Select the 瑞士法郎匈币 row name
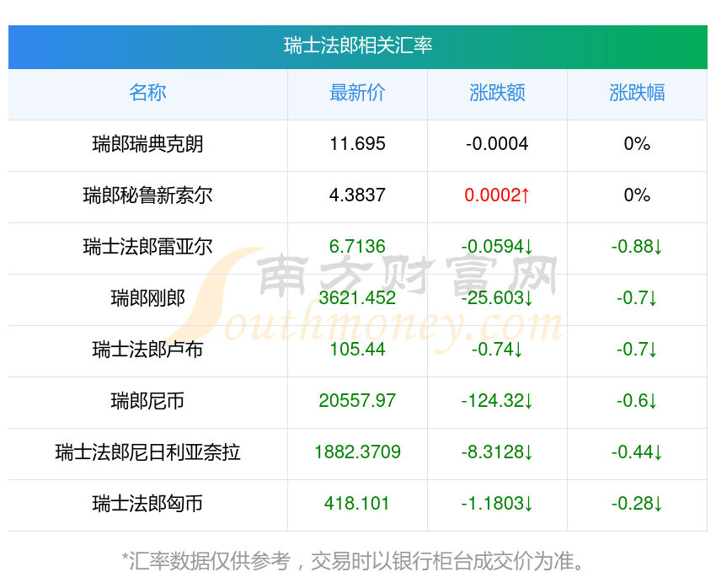Screen dimensions: 716x588 click(x=147, y=504)
